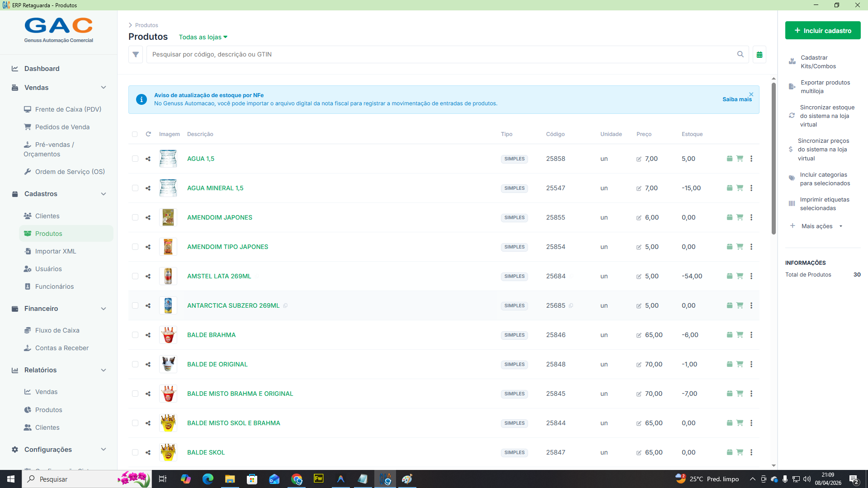Viewport: 868px width, 488px height.
Task: Click Sincronizar preços do sistema na loja virtual
Action: click(822, 150)
